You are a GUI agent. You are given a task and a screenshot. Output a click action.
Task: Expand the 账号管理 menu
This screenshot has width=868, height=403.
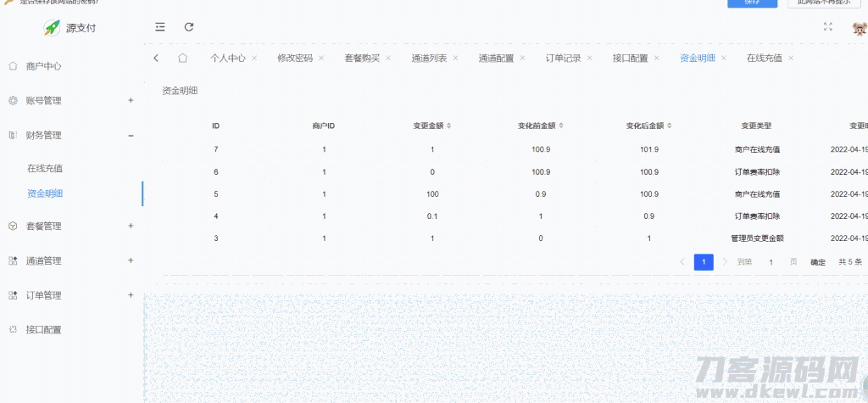131,100
